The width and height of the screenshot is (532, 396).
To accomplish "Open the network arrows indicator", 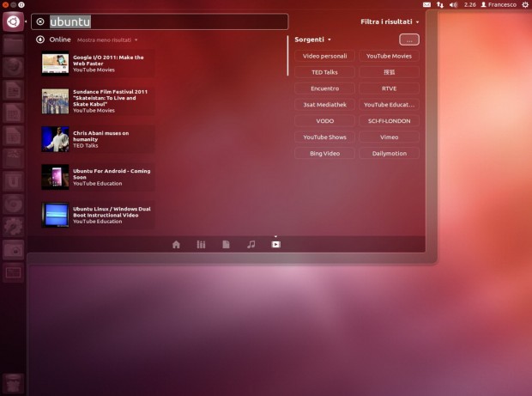I will [440, 5].
